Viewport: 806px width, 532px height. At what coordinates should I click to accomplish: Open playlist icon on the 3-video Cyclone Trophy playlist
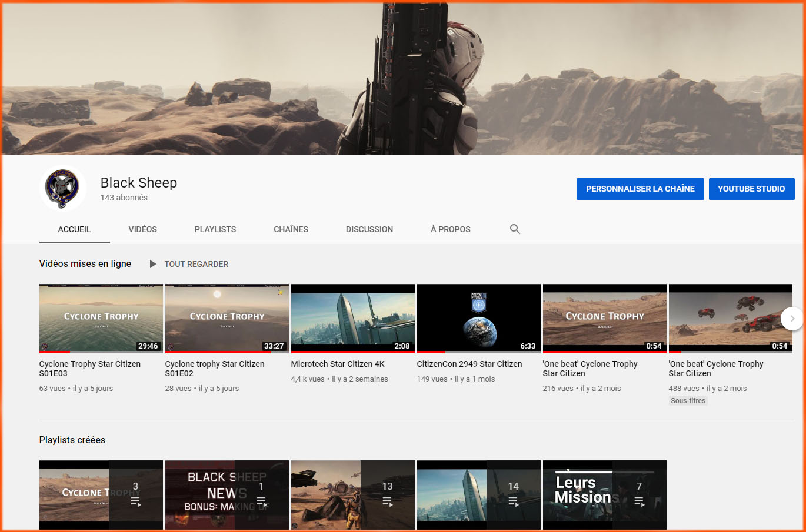pyautogui.click(x=135, y=502)
